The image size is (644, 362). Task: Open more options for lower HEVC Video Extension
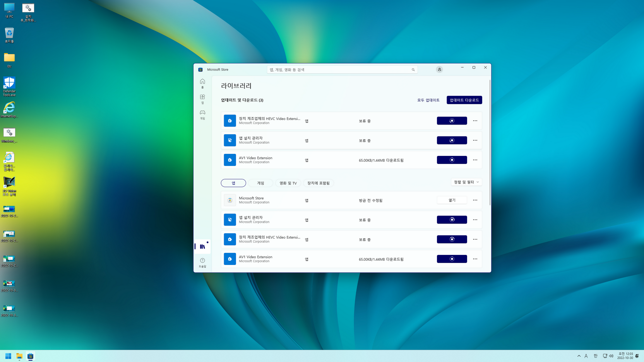click(x=475, y=239)
